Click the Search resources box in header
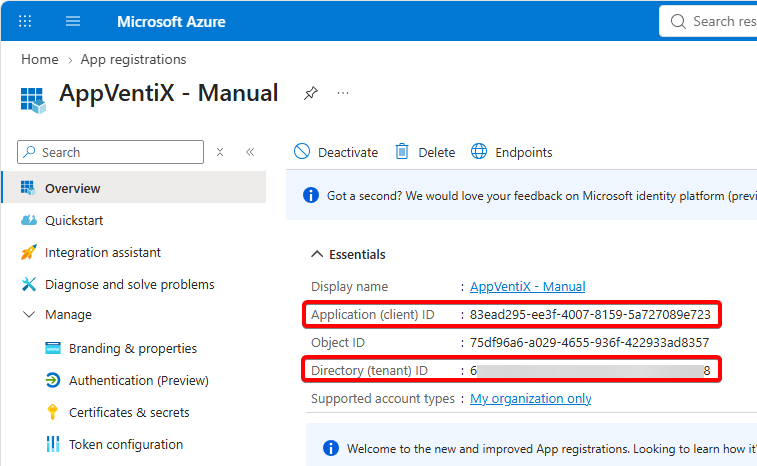 click(x=708, y=21)
